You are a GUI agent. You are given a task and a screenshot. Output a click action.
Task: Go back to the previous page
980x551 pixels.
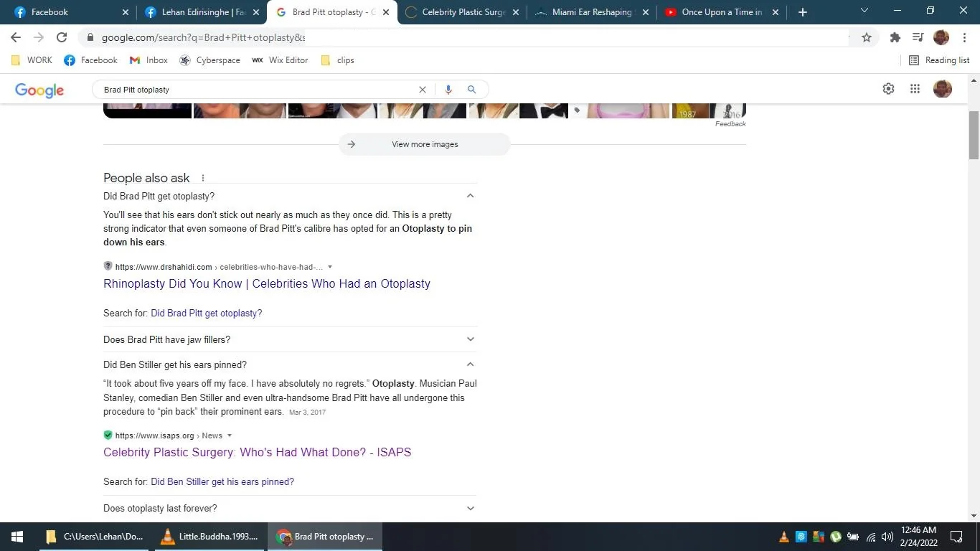pyautogui.click(x=16, y=37)
